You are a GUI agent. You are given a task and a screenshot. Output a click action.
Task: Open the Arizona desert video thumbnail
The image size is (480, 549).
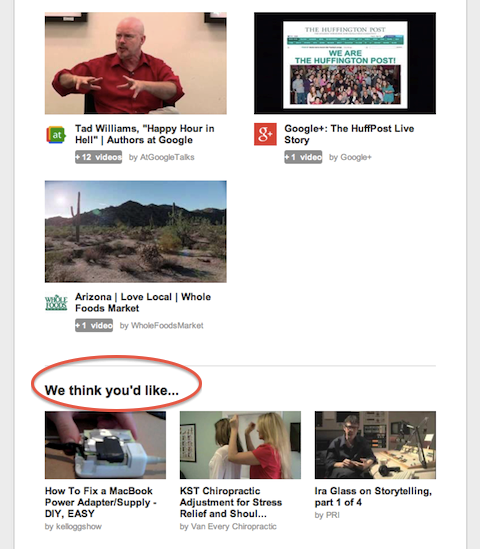pos(136,231)
